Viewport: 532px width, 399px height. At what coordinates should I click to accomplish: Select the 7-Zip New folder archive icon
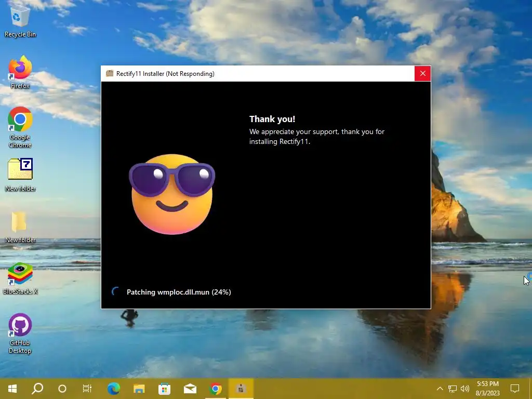tap(20, 175)
